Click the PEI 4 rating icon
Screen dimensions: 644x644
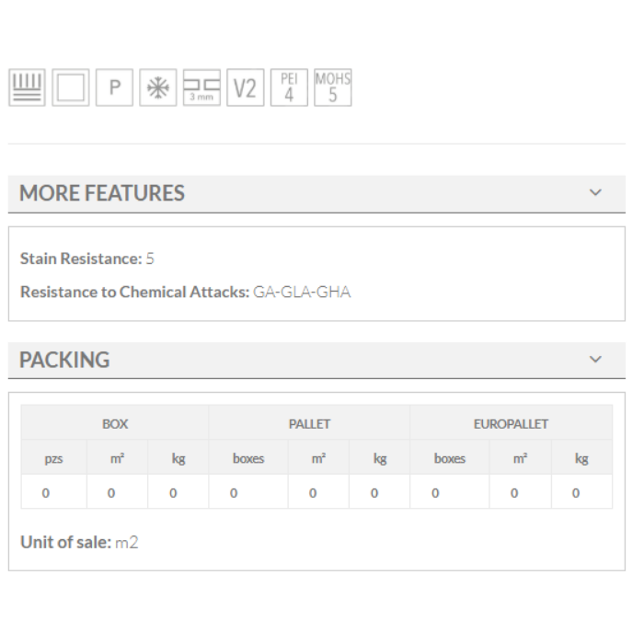(289, 88)
